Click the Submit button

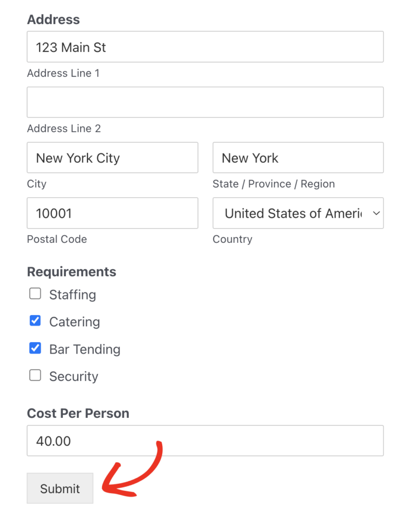60,488
